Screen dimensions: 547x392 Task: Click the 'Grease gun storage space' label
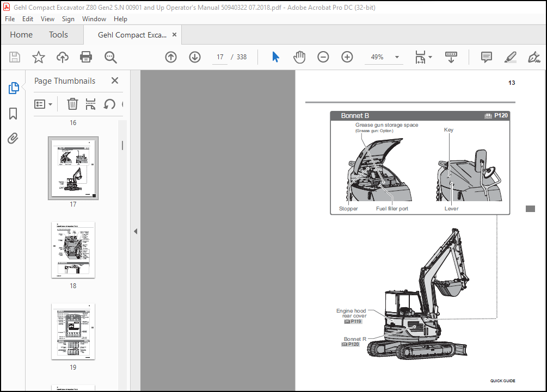pyautogui.click(x=386, y=125)
